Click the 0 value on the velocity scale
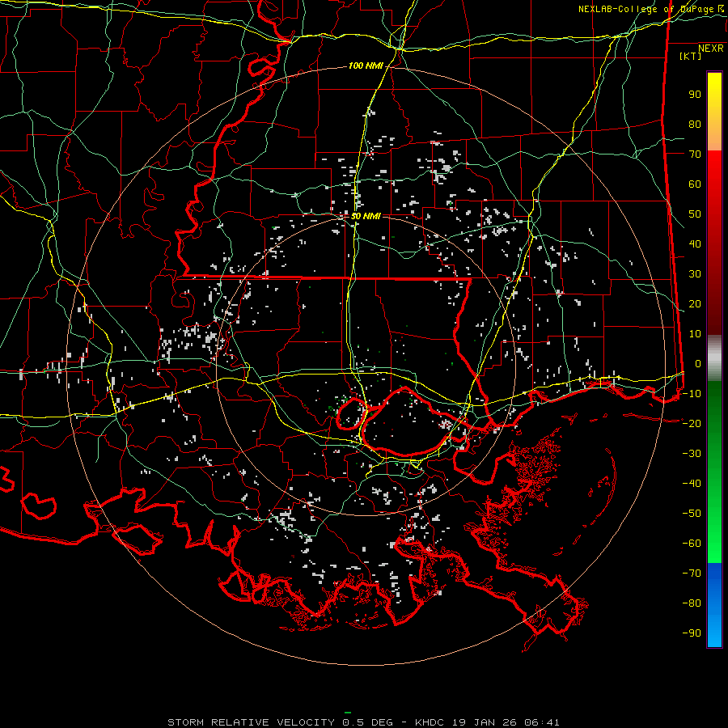 [698, 363]
